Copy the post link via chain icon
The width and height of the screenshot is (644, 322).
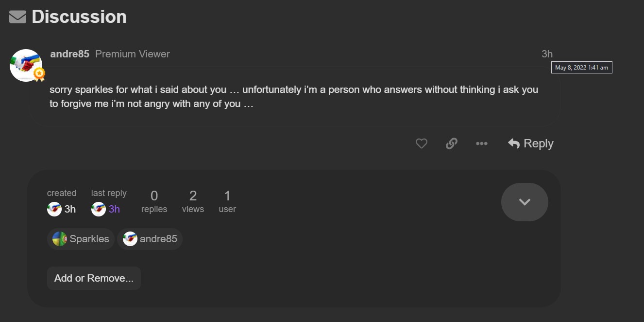(452, 143)
